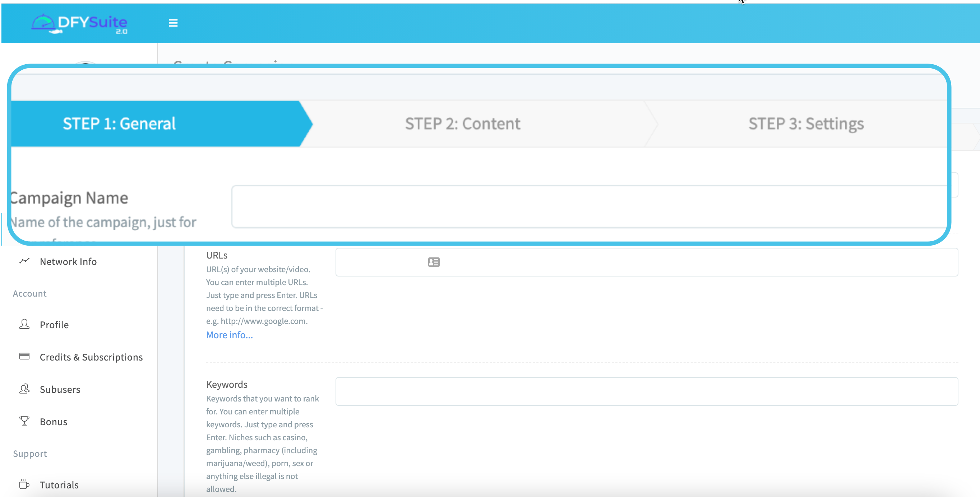Select Subusers from the sidebar

60,389
